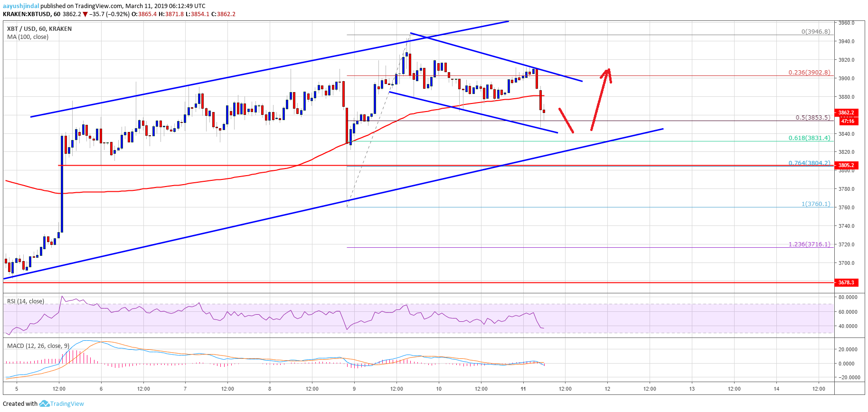Click the aayushjindal author name
This screenshot has height=412, width=868.
(x=21, y=6)
